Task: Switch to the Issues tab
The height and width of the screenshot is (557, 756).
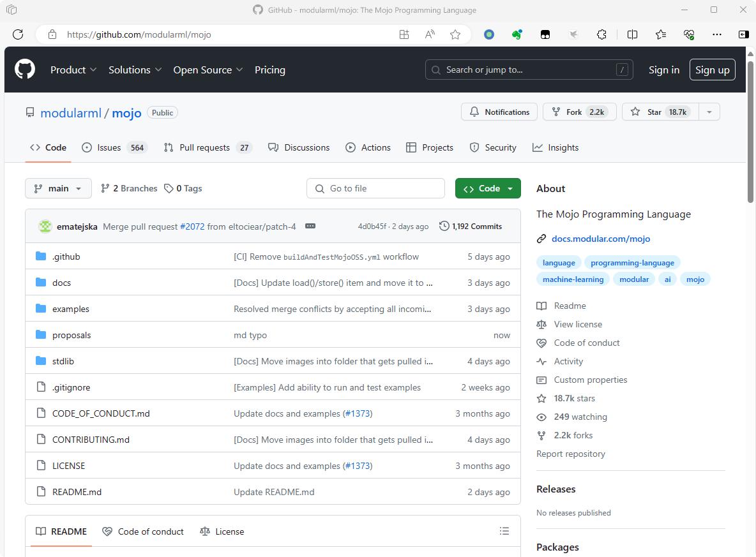Action: click(114, 147)
